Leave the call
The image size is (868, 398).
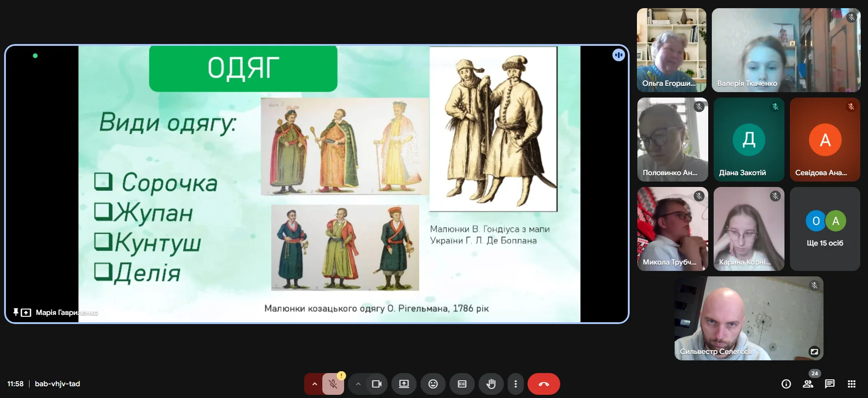(543, 384)
